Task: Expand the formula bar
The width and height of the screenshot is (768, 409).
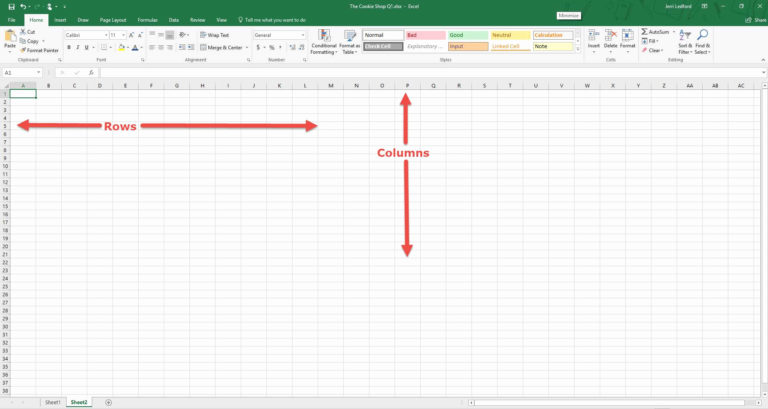Action: pos(763,72)
